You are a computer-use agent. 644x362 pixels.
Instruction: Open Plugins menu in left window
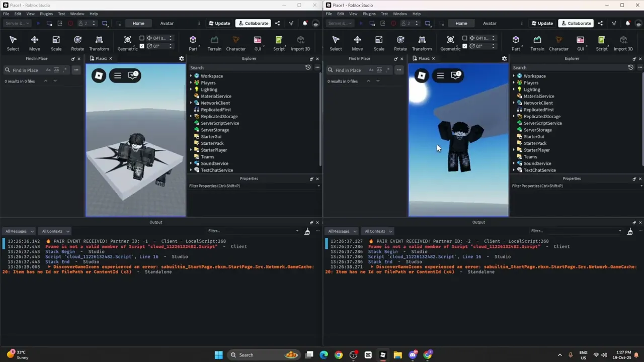pyautogui.click(x=46, y=14)
